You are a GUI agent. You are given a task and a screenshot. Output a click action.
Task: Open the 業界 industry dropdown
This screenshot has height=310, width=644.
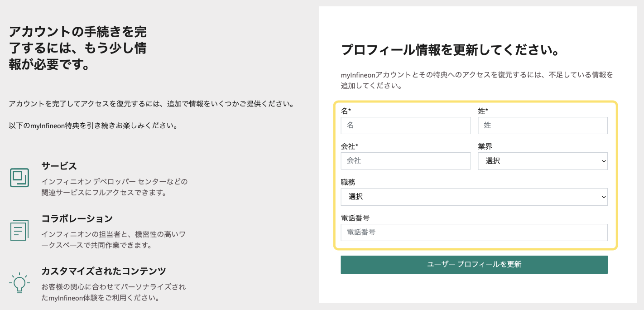click(543, 161)
